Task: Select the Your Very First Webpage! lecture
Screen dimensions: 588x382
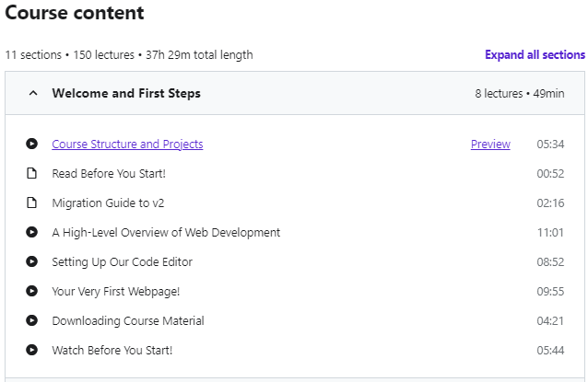Action: 116,291
